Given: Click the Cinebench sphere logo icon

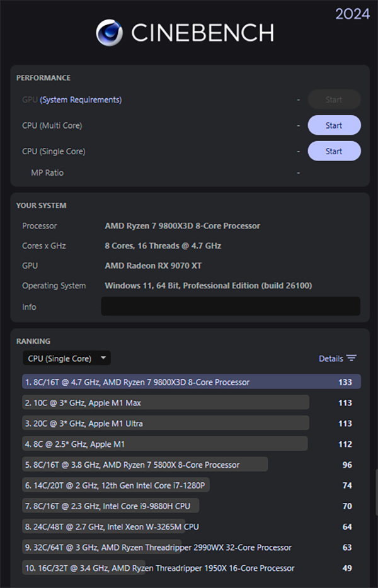Looking at the screenshot, I should coord(109,33).
